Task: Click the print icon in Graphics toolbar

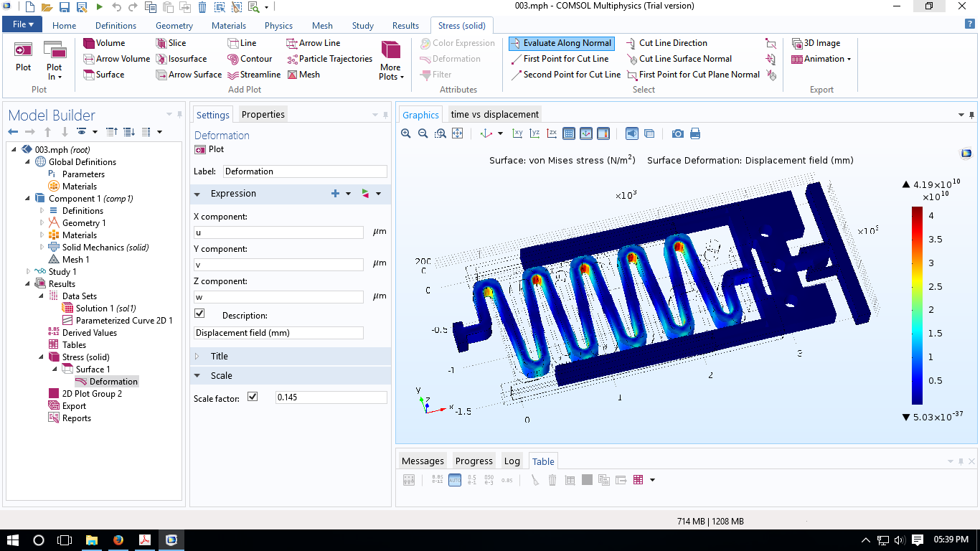Action: (694, 133)
